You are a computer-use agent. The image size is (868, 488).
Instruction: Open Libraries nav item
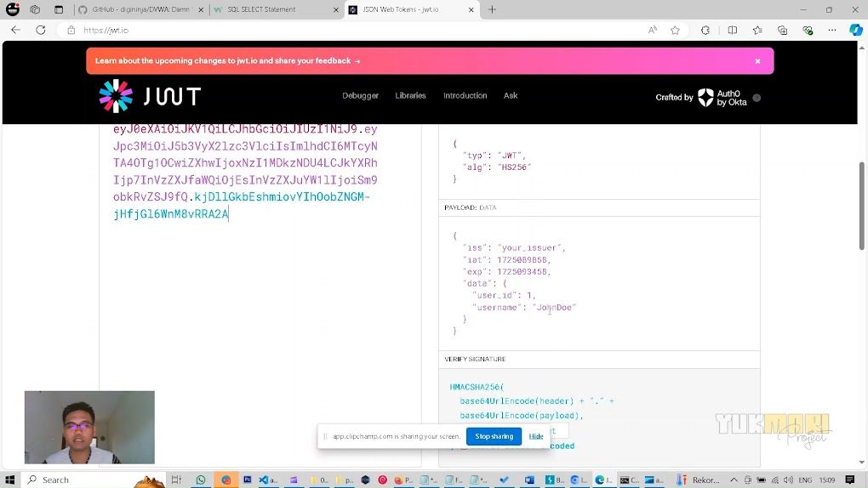coord(410,95)
